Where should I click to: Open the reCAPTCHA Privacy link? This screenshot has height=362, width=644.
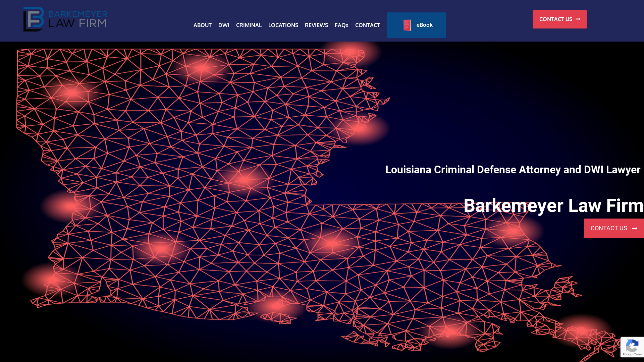click(x=627, y=355)
